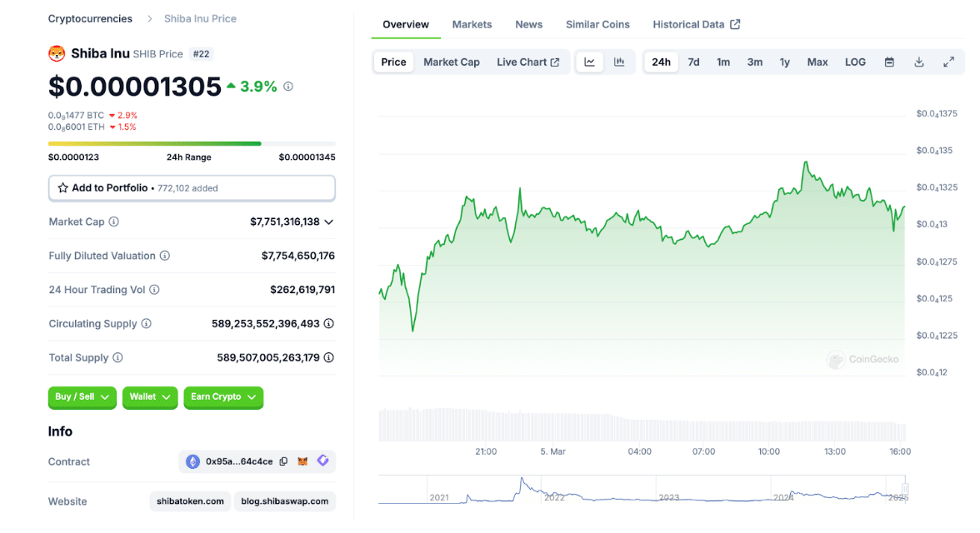Switch to the line chart icon
This screenshot has height=533, width=980.
click(589, 62)
